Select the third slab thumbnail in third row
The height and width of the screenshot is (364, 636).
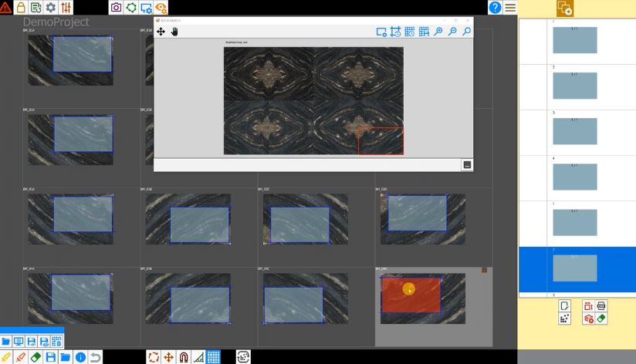(x=306, y=219)
